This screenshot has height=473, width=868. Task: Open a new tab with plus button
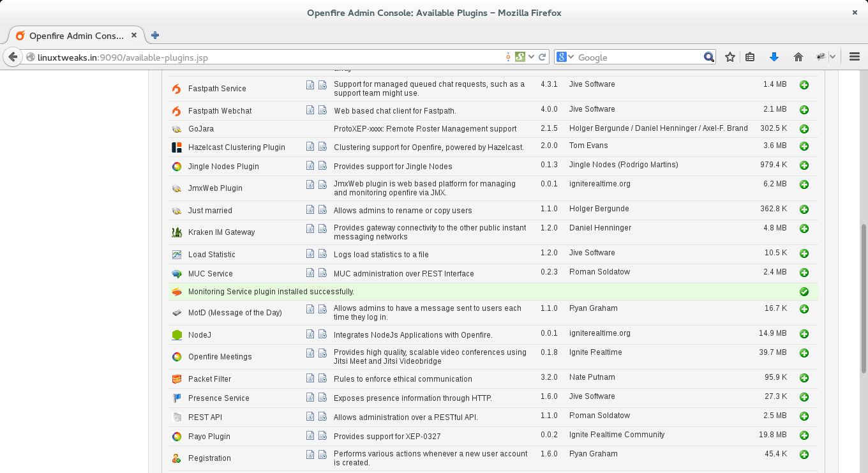155,35
